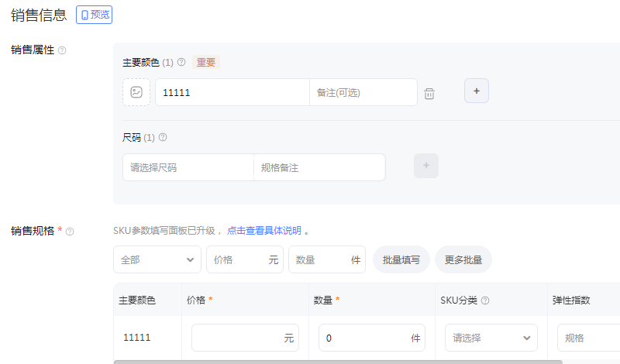Click help icon beside 主要颜色 label
Viewport: 620px width, 364px height.
(181, 63)
